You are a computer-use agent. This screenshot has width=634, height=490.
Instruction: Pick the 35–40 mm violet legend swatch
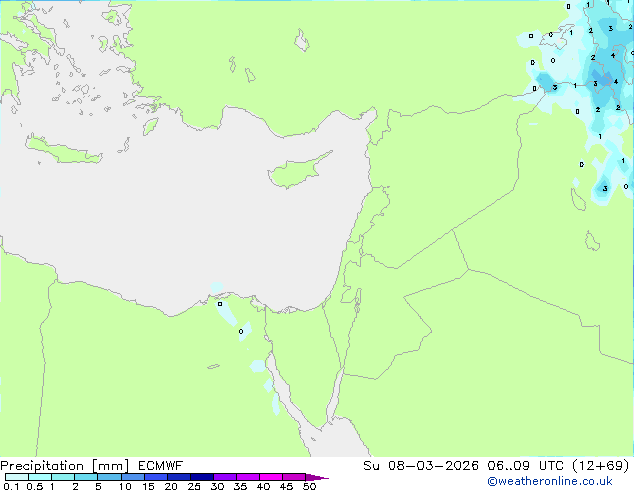click(x=247, y=477)
